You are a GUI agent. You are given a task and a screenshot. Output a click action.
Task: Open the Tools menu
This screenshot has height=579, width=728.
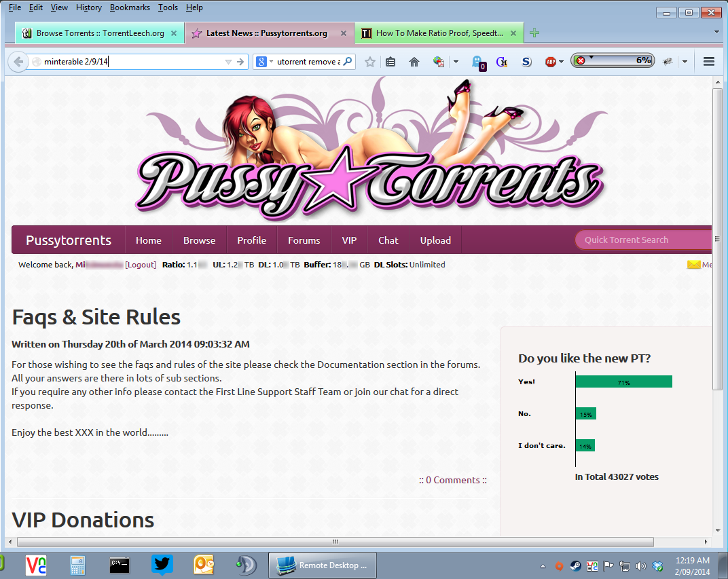(x=168, y=7)
